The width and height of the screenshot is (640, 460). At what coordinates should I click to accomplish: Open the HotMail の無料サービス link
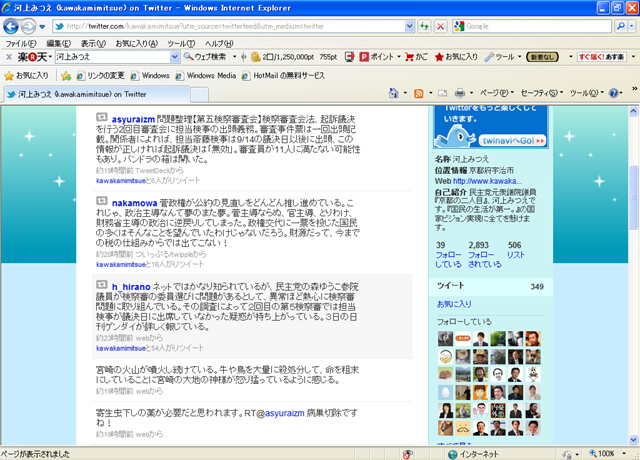tap(283, 76)
